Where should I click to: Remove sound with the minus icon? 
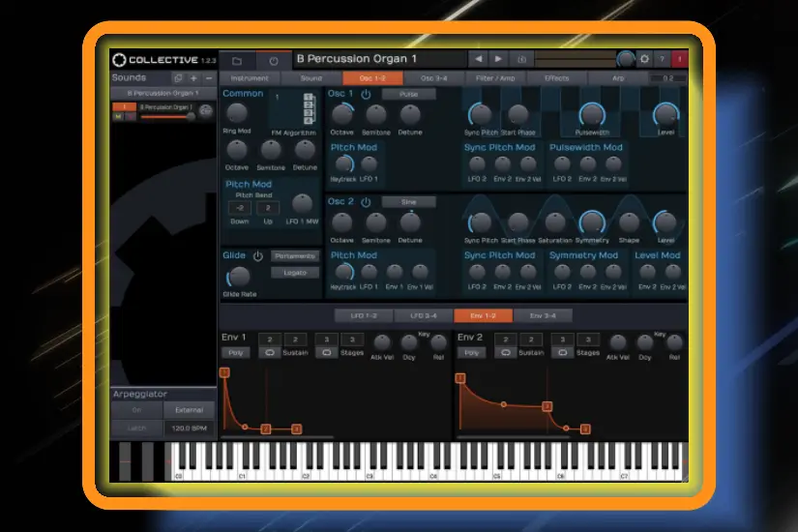coord(210,77)
